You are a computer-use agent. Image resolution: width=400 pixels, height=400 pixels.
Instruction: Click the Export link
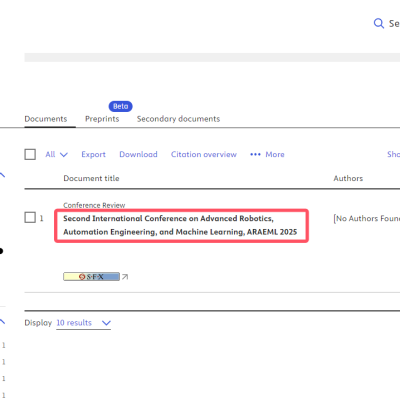(x=93, y=154)
